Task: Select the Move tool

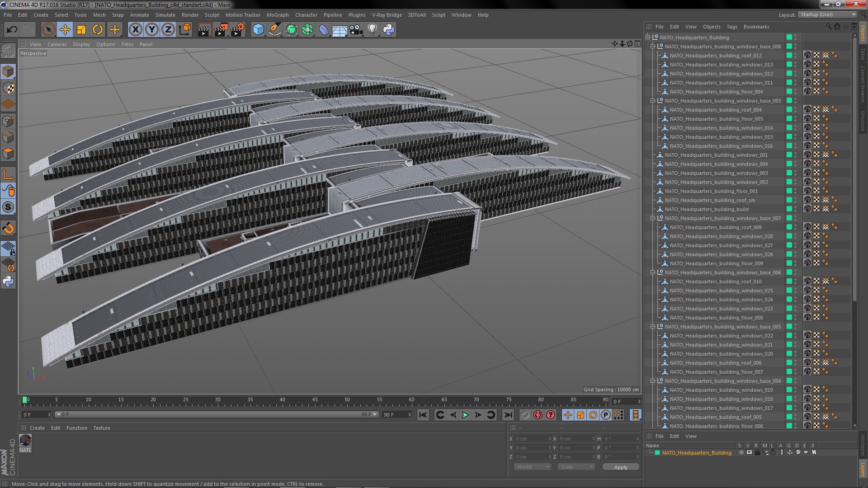Action: (x=65, y=30)
